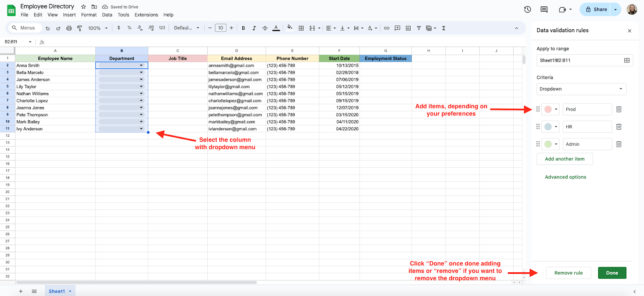Viewport: 644px width, 296px height.
Task: Format as percent icon
Action: point(129,28)
